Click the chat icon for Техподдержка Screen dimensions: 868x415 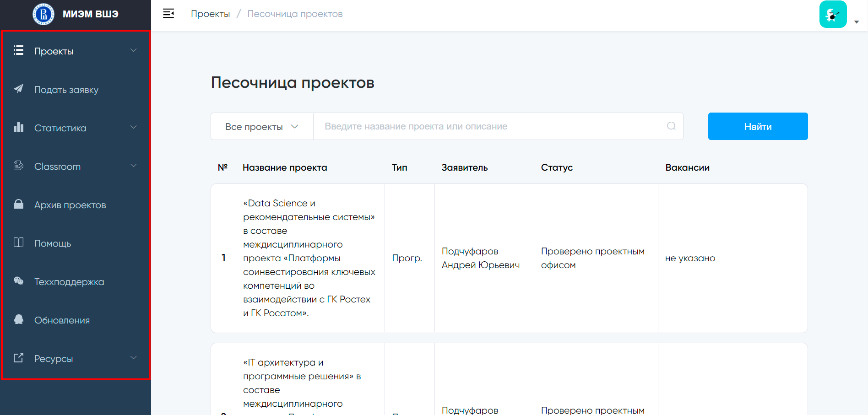18,281
